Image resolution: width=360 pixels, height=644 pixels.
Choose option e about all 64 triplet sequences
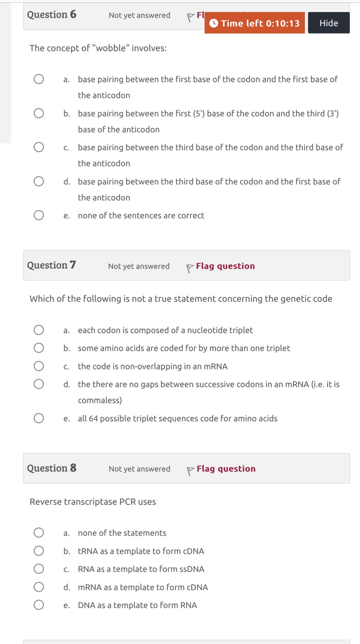38,418
